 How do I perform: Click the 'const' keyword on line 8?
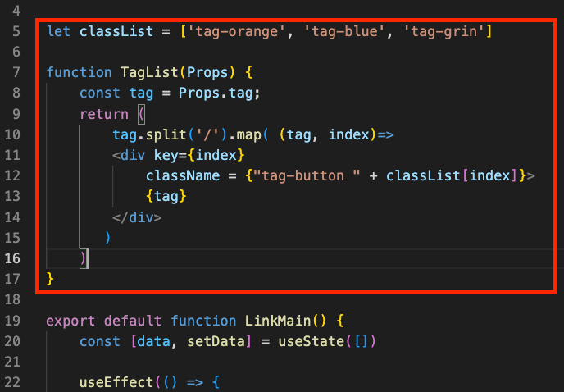coord(100,93)
